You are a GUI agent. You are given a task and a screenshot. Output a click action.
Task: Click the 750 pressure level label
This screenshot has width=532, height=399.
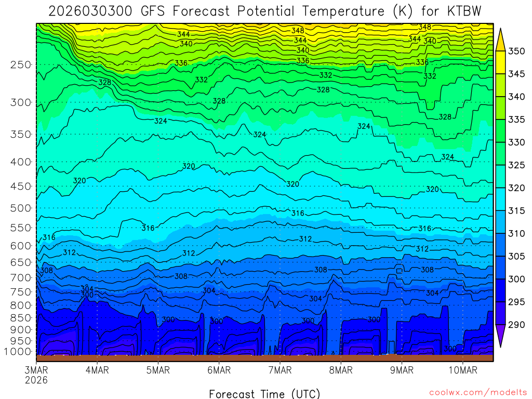tap(21, 292)
